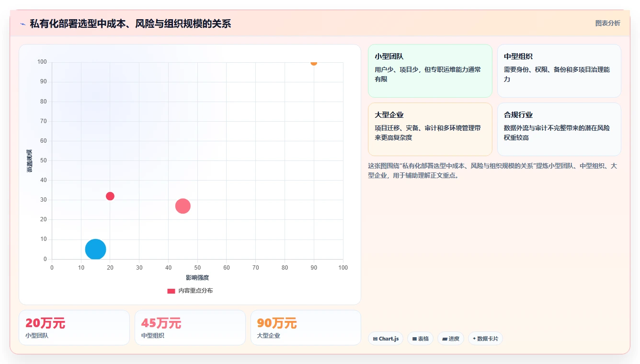Open the 大型企业 card heading in orange card
The height and width of the screenshot is (364, 640).
tap(389, 115)
